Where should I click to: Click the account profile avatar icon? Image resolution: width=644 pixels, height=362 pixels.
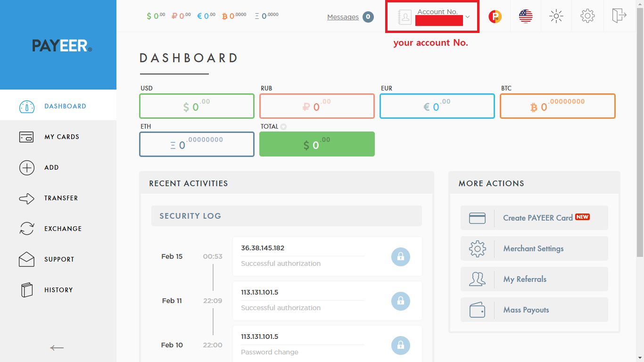click(405, 17)
